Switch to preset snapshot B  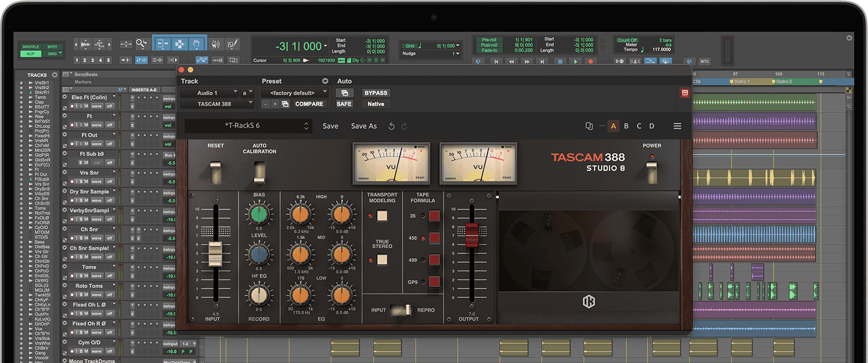coord(626,126)
